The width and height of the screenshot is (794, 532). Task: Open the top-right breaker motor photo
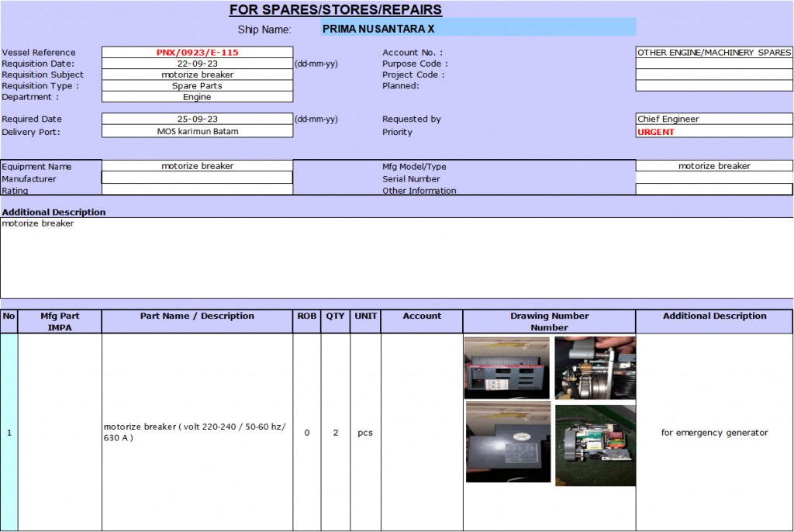point(595,367)
